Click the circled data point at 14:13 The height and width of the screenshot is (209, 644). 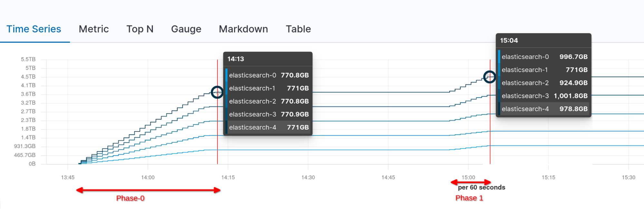tap(217, 92)
